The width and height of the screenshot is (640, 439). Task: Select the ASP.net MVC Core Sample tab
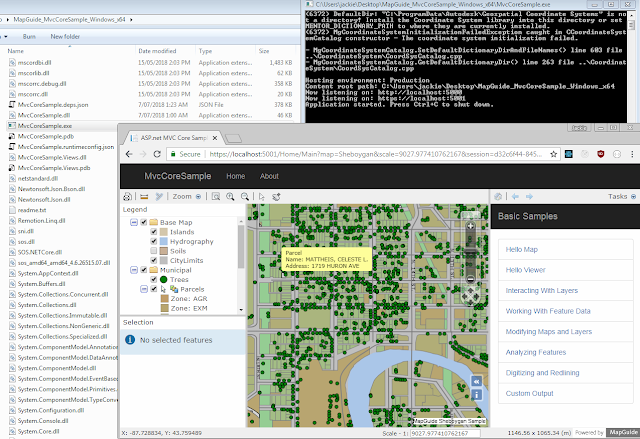coord(174,138)
